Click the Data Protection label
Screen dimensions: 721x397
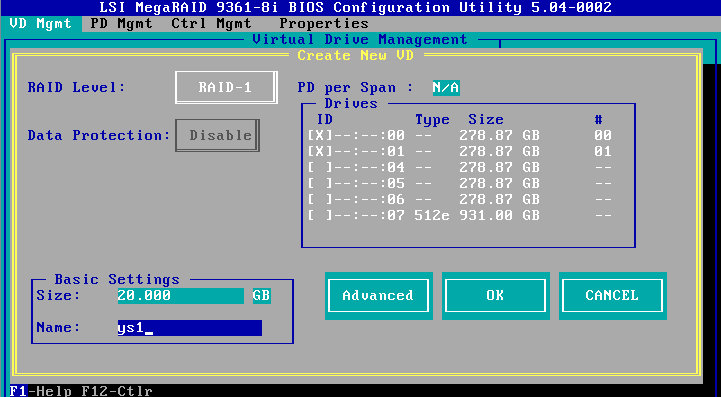(x=99, y=135)
